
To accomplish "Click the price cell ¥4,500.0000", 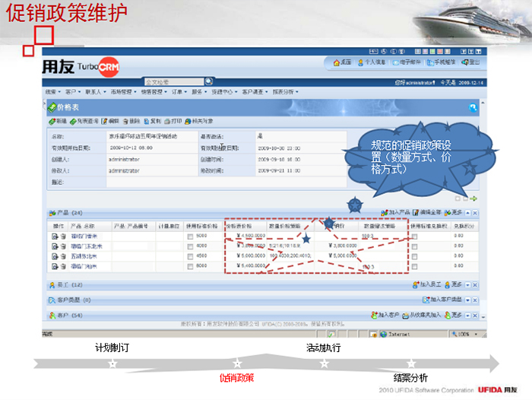I will point(251,236).
